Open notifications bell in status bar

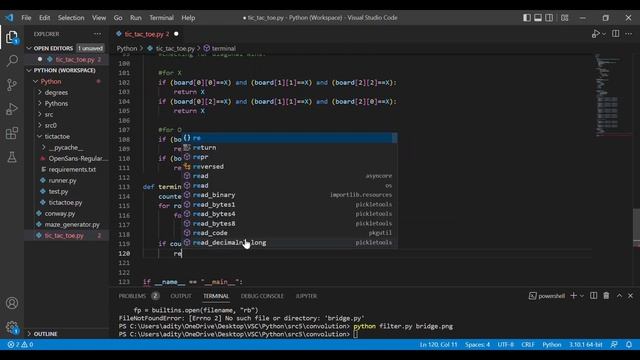(x=629, y=345)
